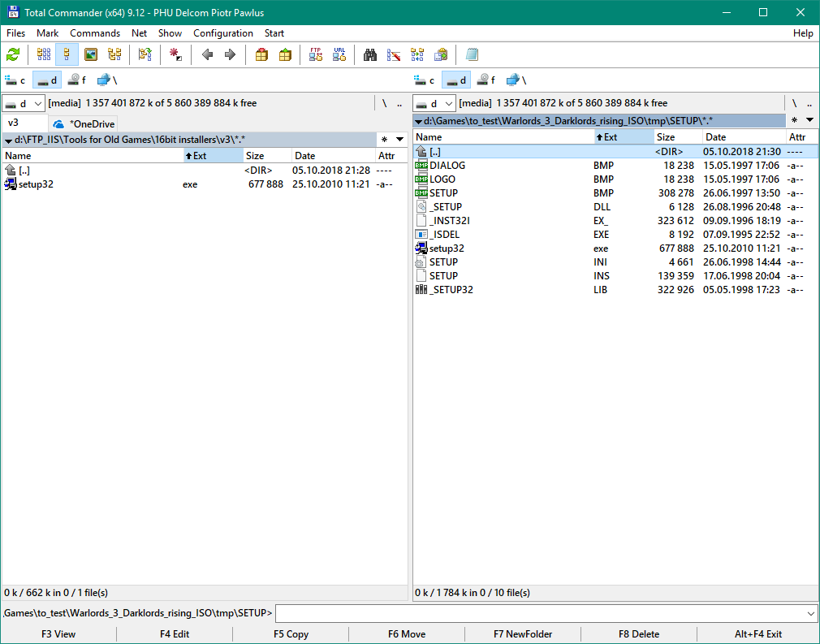Click the F7 NewFolder button
The height and width of the screenshot is (644, 820).
pos(523,634)
